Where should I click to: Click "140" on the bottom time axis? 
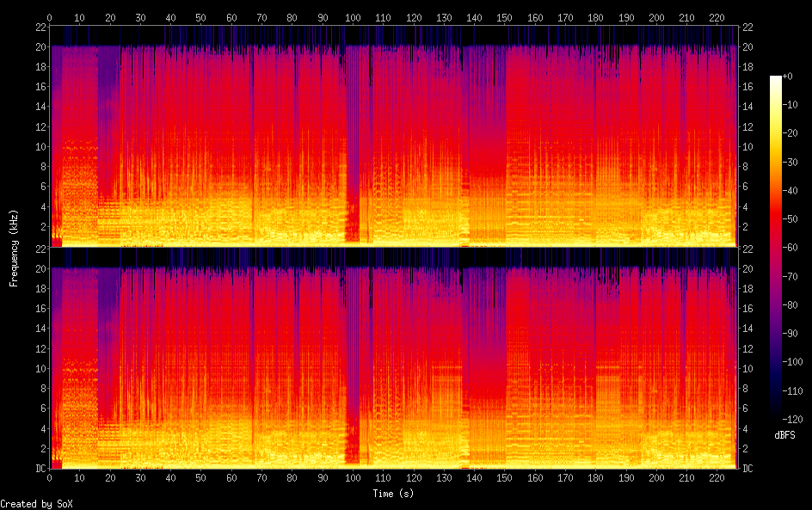click(474, 478)
